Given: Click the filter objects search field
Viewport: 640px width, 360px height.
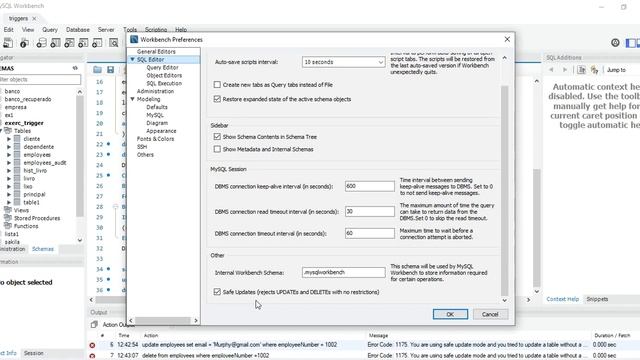Looking at the screenshot, I should 40,80.
